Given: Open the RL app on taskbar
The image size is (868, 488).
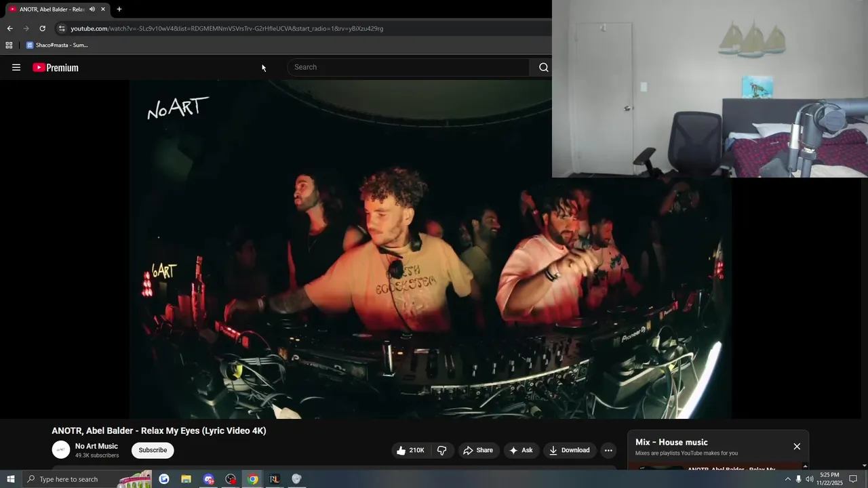Looking at the screenshot, I should pyautogui.click(x=275, y=479).
